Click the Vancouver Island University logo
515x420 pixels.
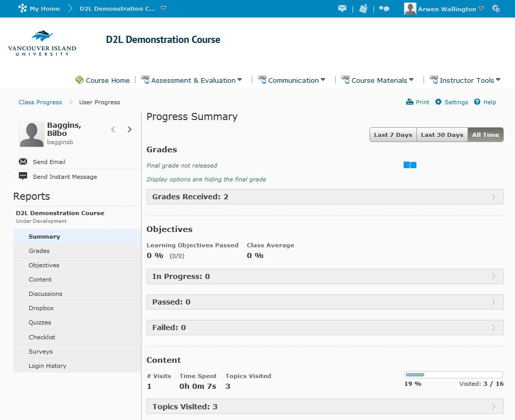click(42, 43)
